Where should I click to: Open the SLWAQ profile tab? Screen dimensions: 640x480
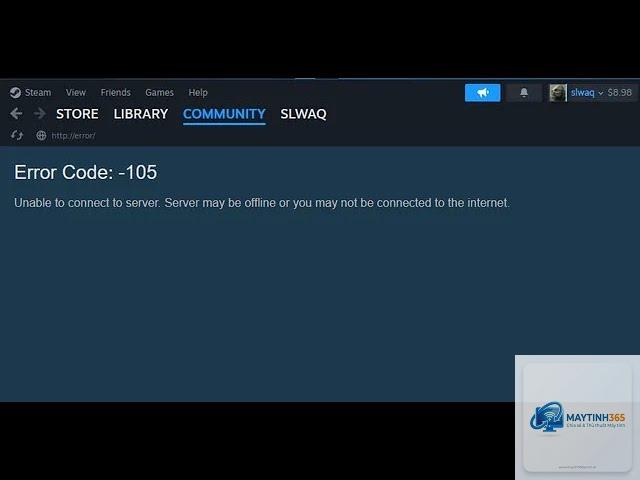pyautogui.click(x=303, y=114)
